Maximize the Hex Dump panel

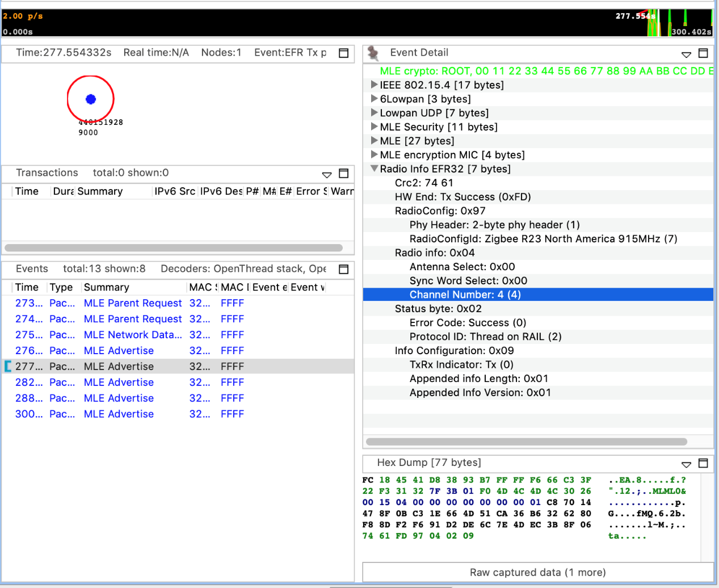point(703,463)
